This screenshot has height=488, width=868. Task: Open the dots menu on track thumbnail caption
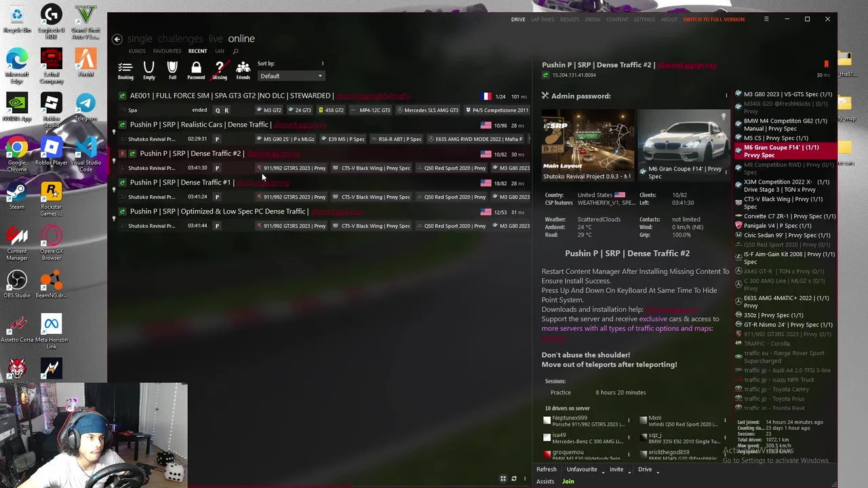point(630,177)
